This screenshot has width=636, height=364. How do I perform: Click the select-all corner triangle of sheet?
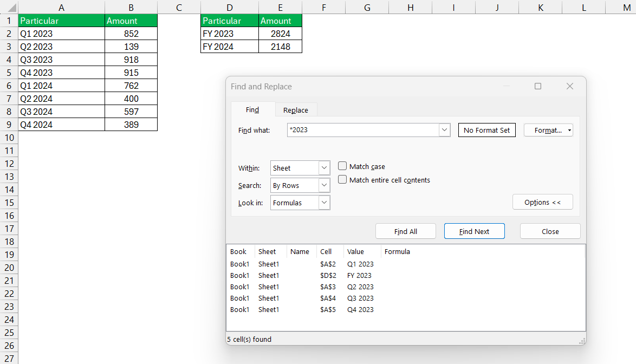coord(12,8)
